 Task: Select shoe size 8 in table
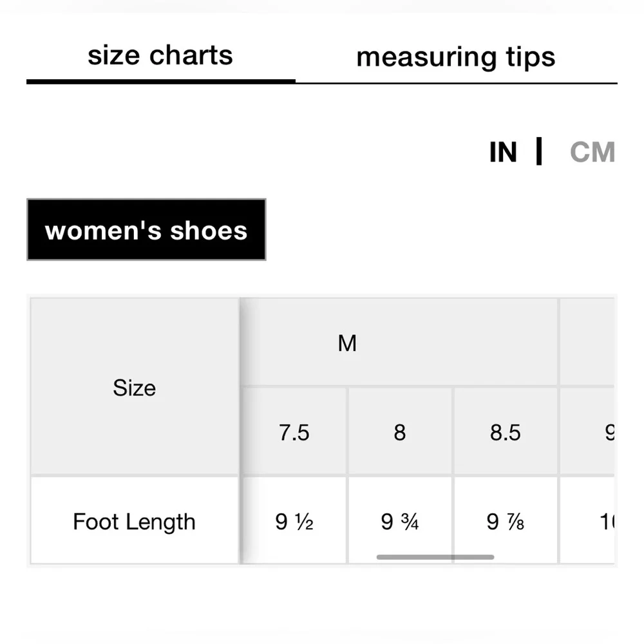pyautogui.click(x=400, y=432)
